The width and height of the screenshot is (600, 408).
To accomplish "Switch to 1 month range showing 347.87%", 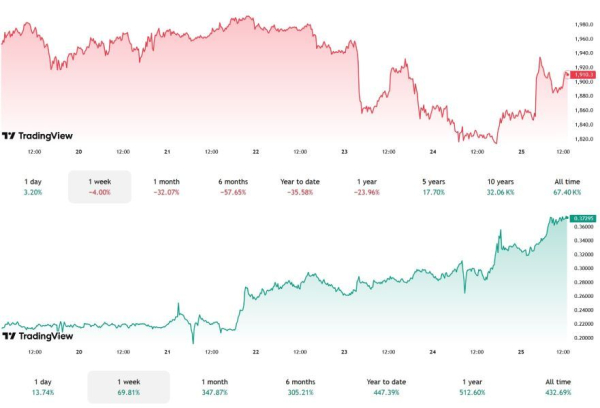I will pos(214,387).
